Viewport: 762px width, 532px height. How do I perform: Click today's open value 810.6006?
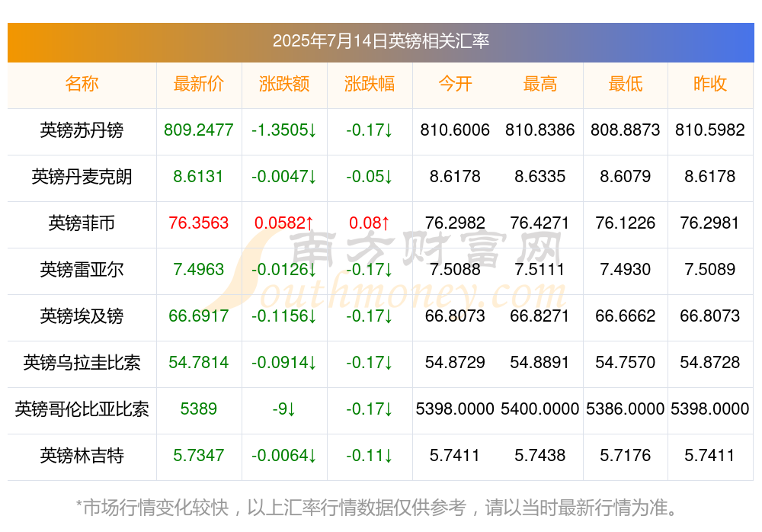click(x=455, y=130)
